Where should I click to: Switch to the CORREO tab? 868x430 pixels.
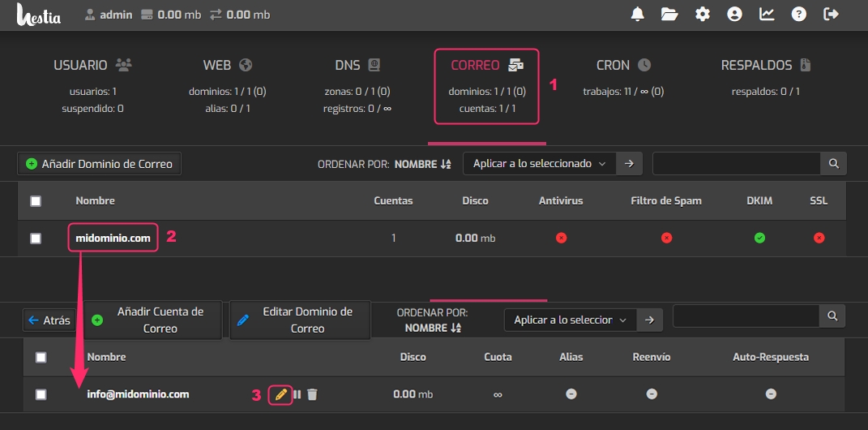(x=486, y=86)
